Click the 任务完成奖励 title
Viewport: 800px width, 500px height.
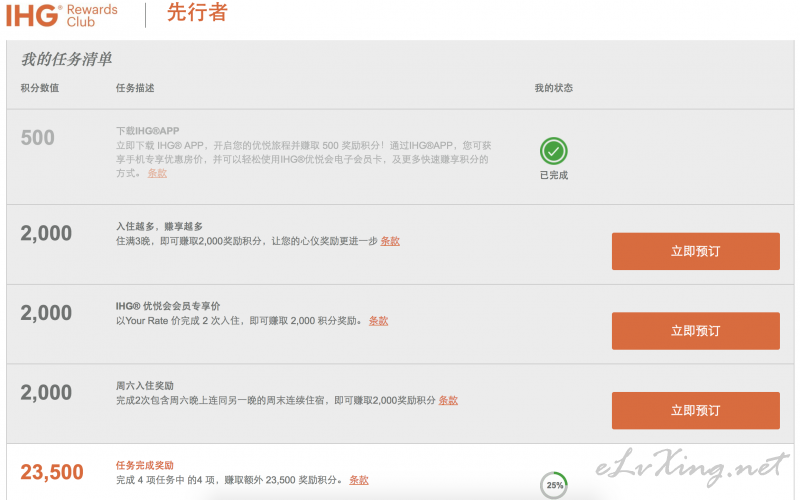[x=145, y=465]
